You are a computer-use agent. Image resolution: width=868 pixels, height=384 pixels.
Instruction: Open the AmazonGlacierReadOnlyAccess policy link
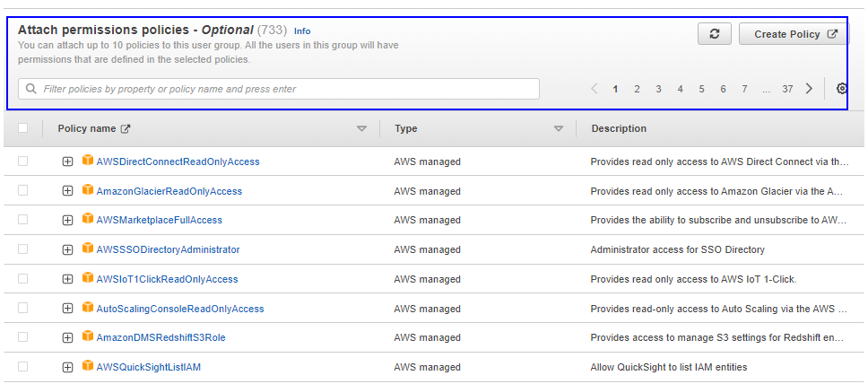(169, 191)
